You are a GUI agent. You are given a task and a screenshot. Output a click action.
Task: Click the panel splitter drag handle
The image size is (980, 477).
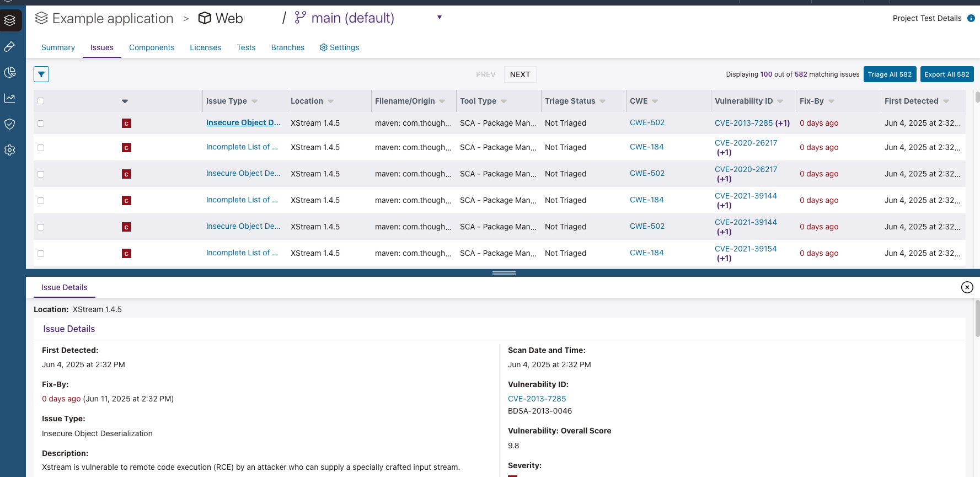[504, 273]
